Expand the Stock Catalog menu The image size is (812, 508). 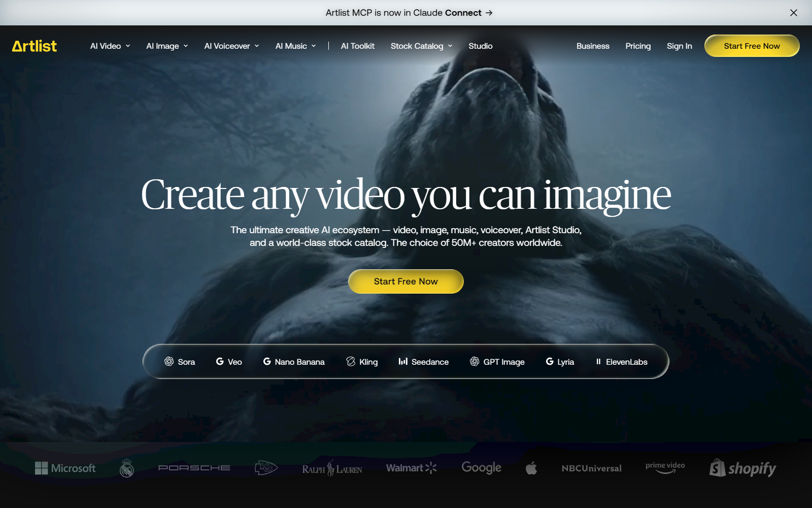[x=421, y=46]
